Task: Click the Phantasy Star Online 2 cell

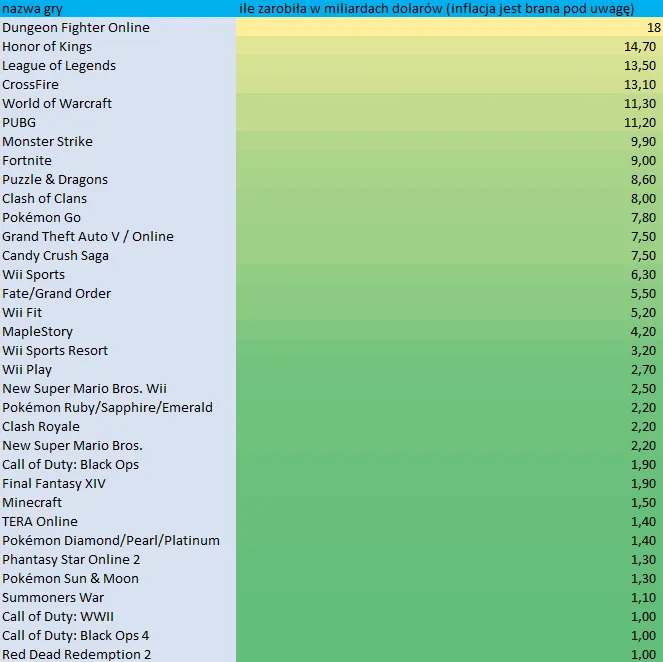Action: (x=118, y=560)
